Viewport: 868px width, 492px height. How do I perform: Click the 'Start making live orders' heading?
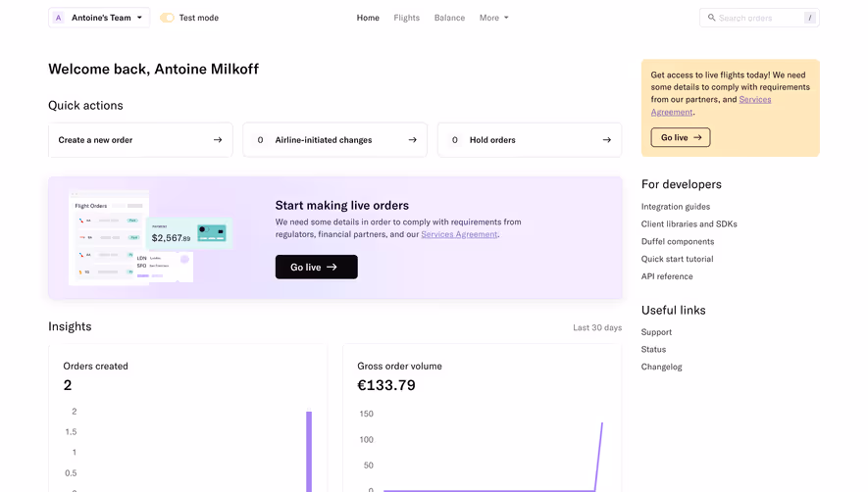coord(342,205)
